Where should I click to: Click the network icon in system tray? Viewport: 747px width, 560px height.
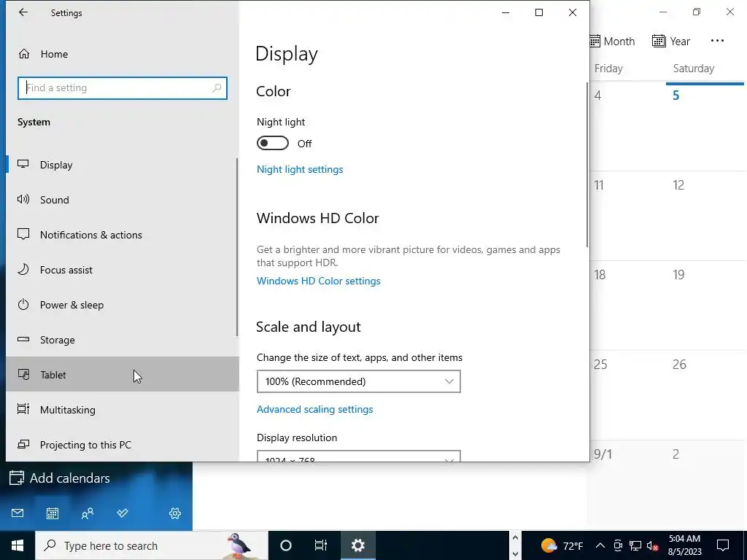(x=635, y=545)
